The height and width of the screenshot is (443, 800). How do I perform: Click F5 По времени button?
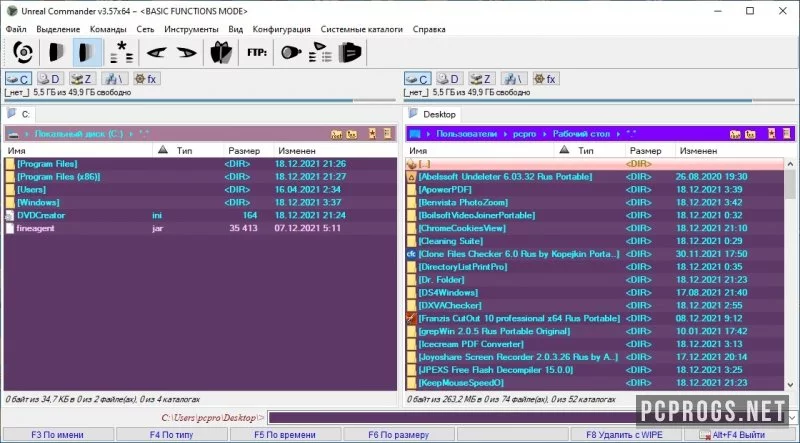click(285, 435)
